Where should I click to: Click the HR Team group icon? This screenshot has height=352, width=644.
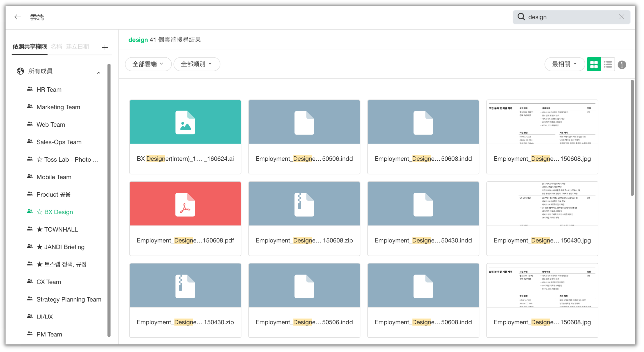click(x=30, y=89)
